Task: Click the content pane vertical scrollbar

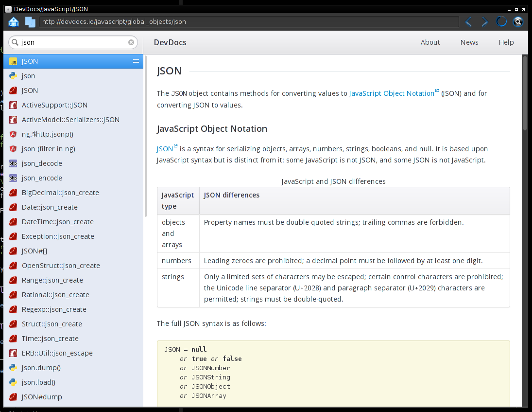Action: coord(525,93)
